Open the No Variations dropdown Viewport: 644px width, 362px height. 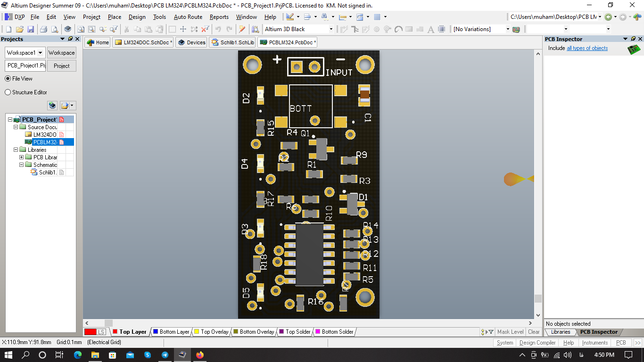click(508, 29)
